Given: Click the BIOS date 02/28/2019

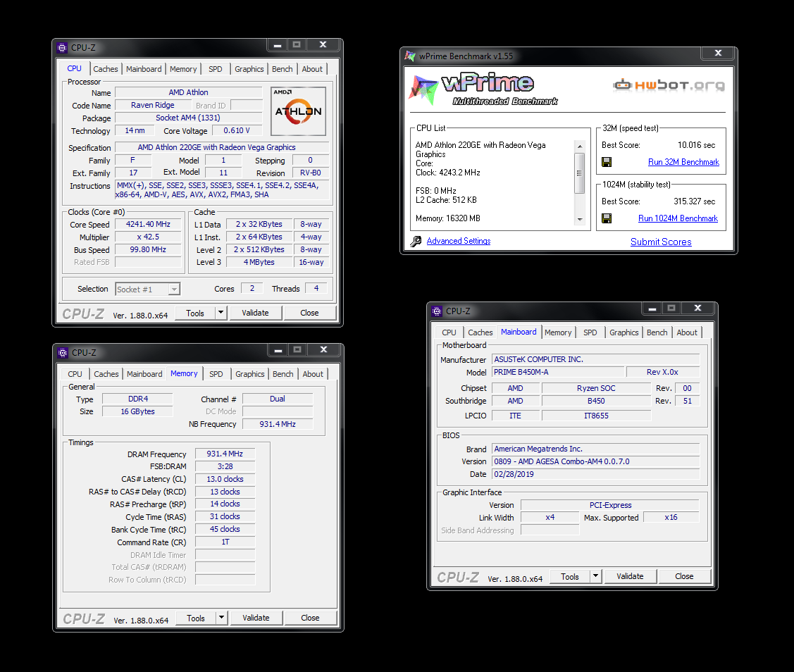Looking at the screenshot, I should pyautogui.click(x=595, y=475).
